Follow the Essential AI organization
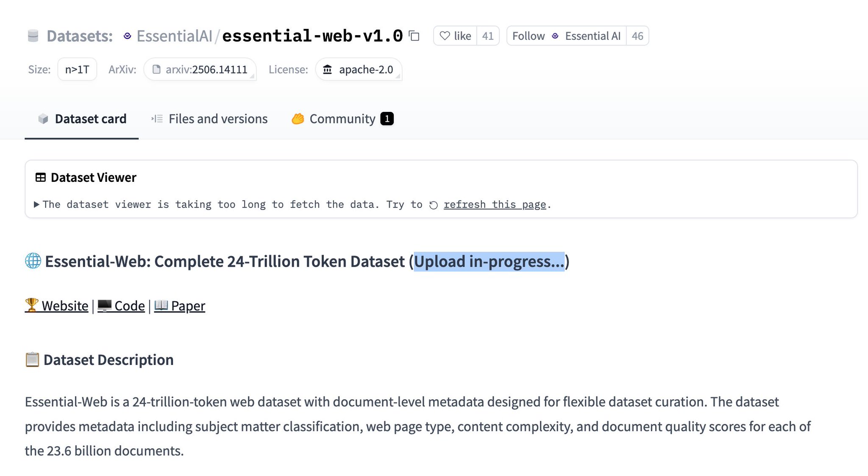The image size is (868, 476). pyautogui.click(x=566, y=36)
